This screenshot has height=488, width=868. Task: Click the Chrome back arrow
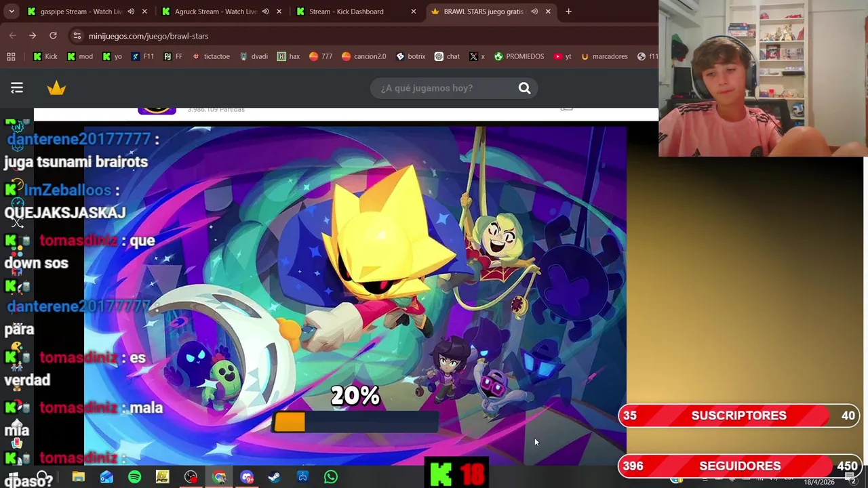13,35
